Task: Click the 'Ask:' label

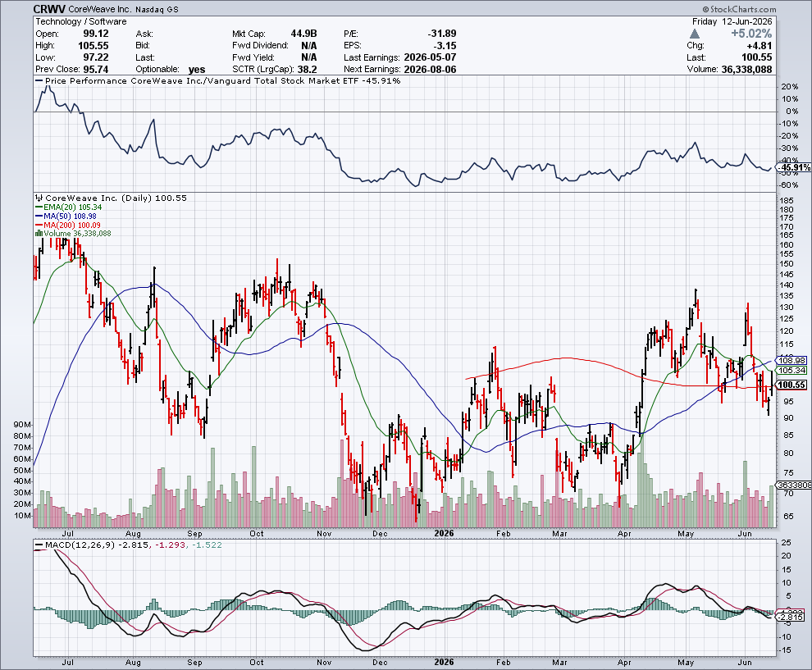Action: 144,34
